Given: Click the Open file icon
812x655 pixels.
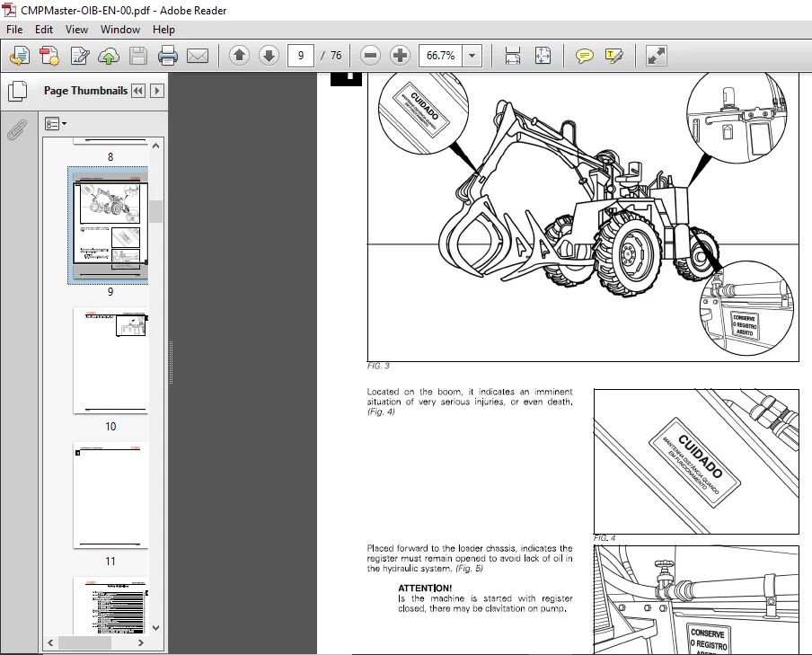Looking at the screenshot, I should [x=20, y=56].
